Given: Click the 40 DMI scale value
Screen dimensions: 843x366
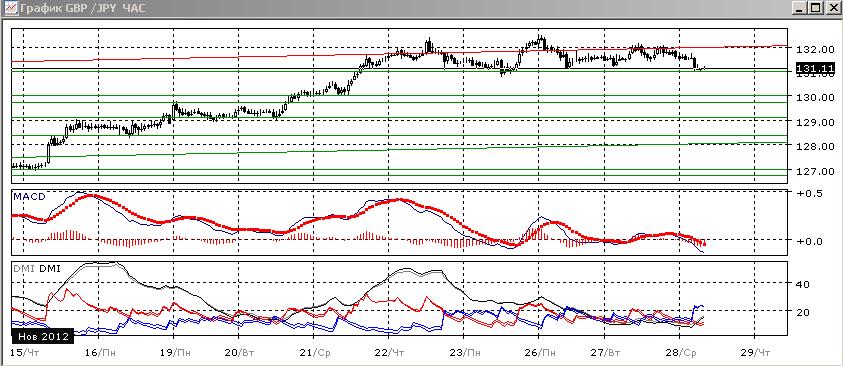Looking at the screenshot, I should [802, 283].
